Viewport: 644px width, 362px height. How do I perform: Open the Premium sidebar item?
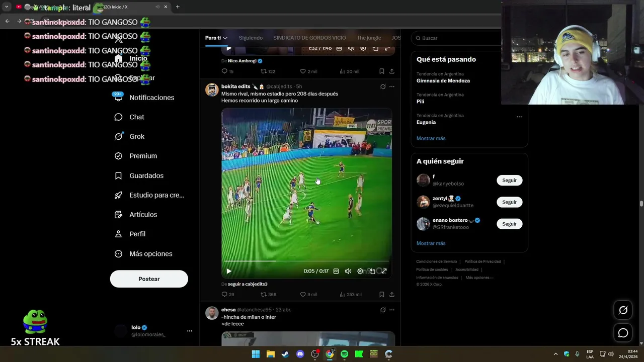[x=136, y=156]
